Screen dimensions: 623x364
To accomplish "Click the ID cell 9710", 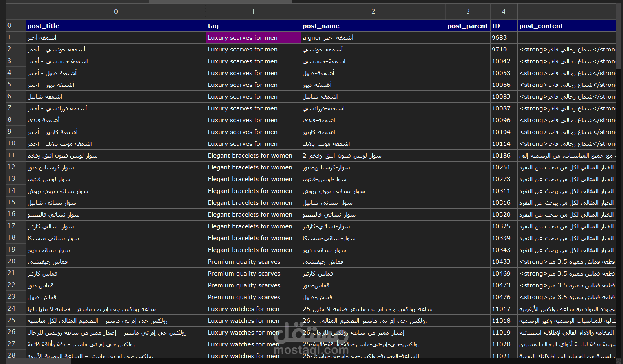I will (504, 50).
